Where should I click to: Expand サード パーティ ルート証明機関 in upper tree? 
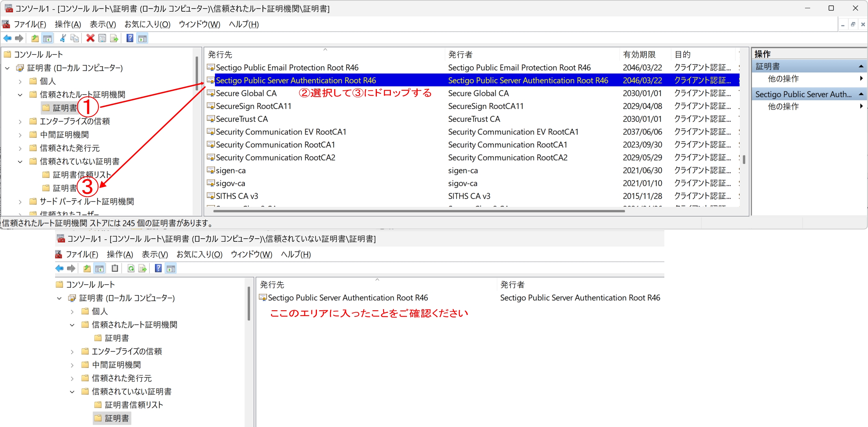click(x=20, y=202)
